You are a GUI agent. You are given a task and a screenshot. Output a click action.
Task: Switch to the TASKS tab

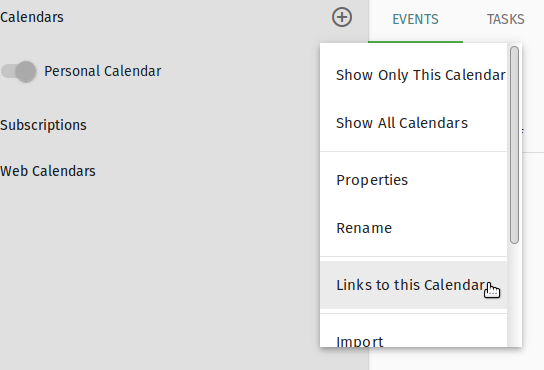pos(505,19)
